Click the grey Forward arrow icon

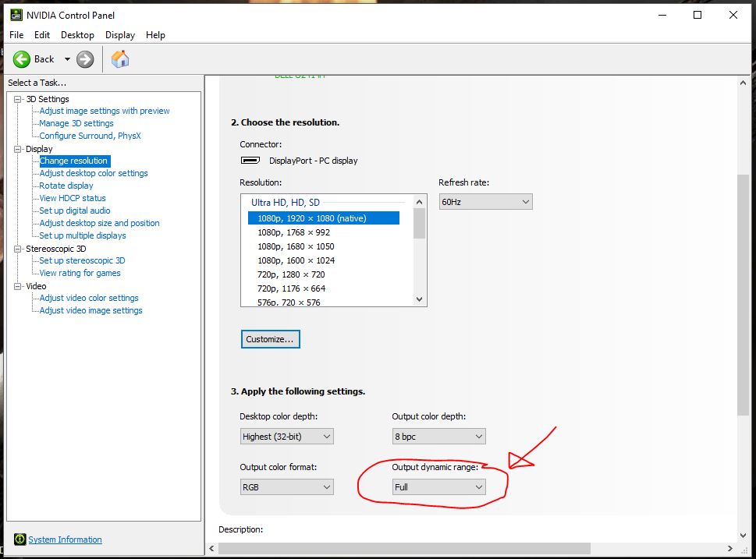(85, 59)
